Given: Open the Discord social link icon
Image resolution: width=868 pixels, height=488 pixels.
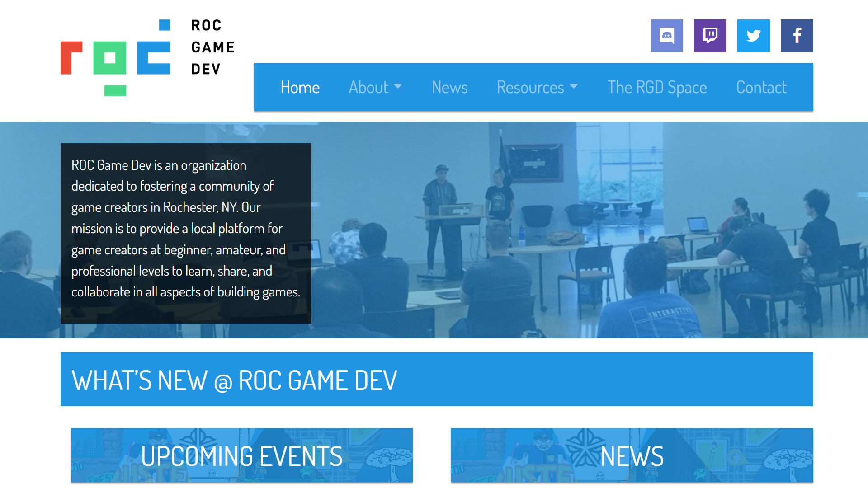Looking at the screenshot, I should pyautogui.click(x=666, y=36).
